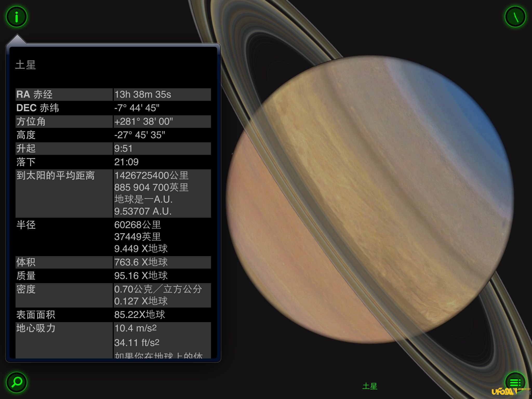This screenshot has height=399, width=532.
Task: Select the value 85.22X地球
Action: pos(140,315)
